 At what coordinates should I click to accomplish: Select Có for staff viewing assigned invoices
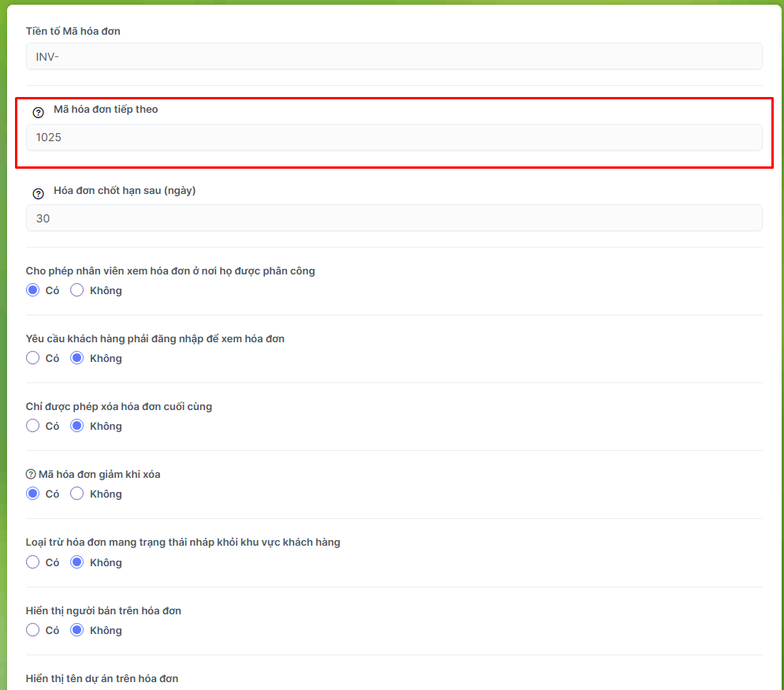tap(33, 290)
